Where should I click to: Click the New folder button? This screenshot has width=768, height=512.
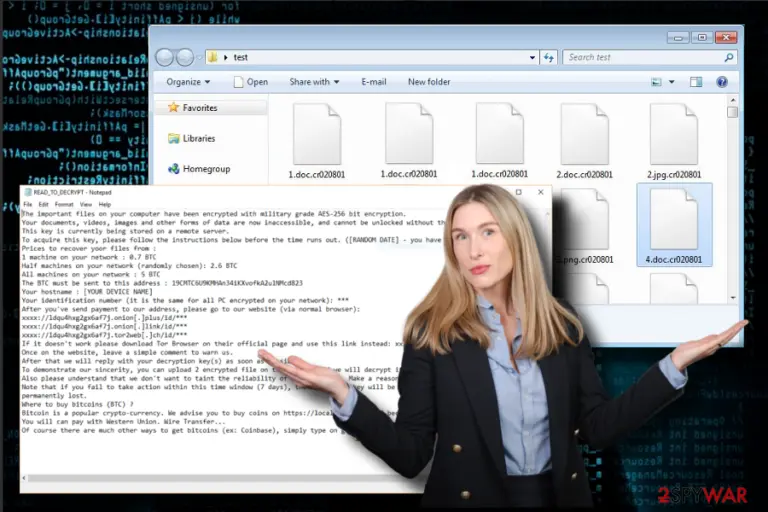pos(429,82)
